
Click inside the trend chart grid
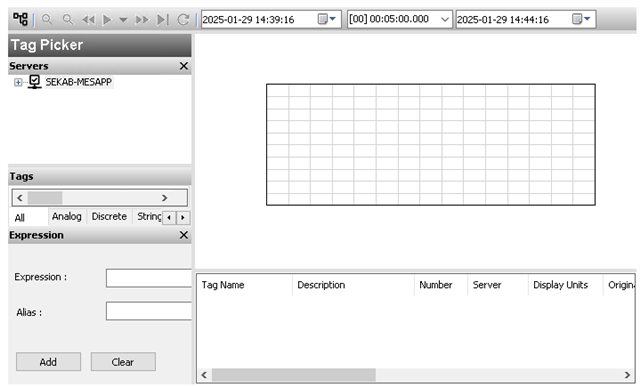pyautogui.click(x=431, y=145)
